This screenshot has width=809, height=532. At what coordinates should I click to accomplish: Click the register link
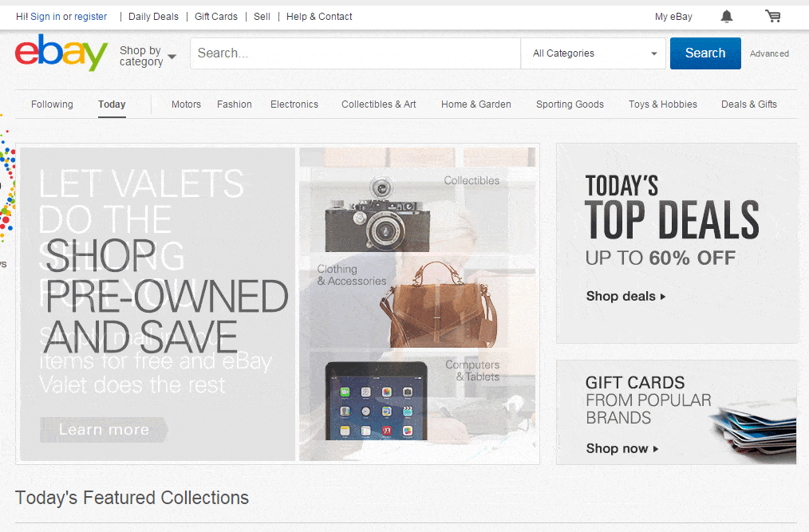[90, 17]
